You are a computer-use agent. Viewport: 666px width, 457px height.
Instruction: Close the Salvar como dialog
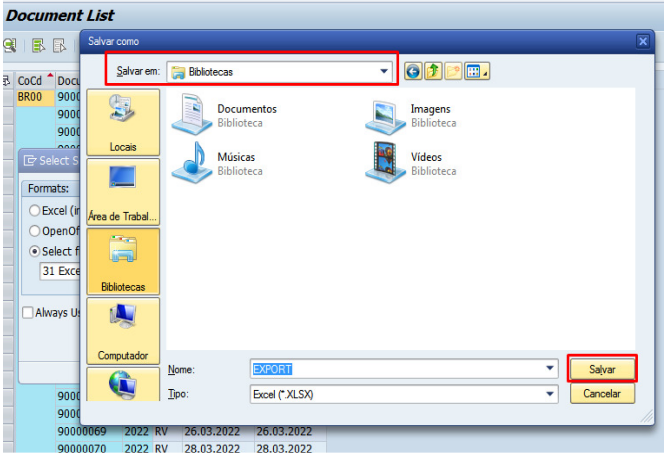643,41
